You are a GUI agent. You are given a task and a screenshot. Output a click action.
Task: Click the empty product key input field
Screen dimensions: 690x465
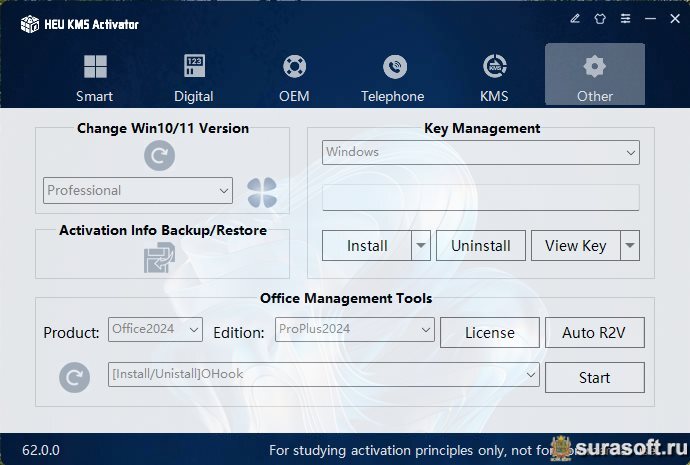(x=481, y=197)
